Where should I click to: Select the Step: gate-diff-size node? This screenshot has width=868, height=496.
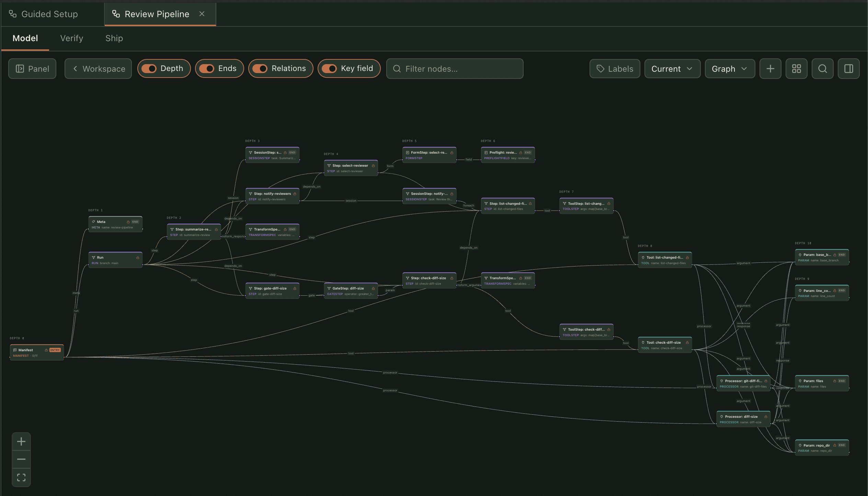point(272,291)
